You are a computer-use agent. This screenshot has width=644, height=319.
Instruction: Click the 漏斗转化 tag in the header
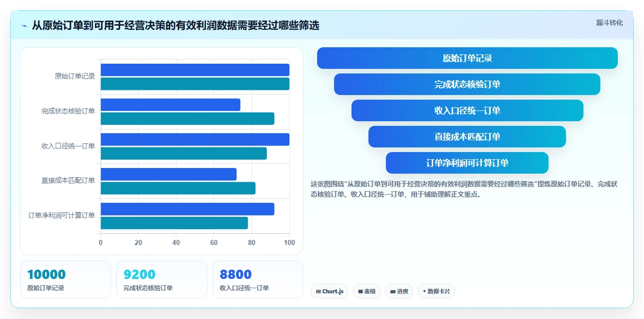coord(610,23)
